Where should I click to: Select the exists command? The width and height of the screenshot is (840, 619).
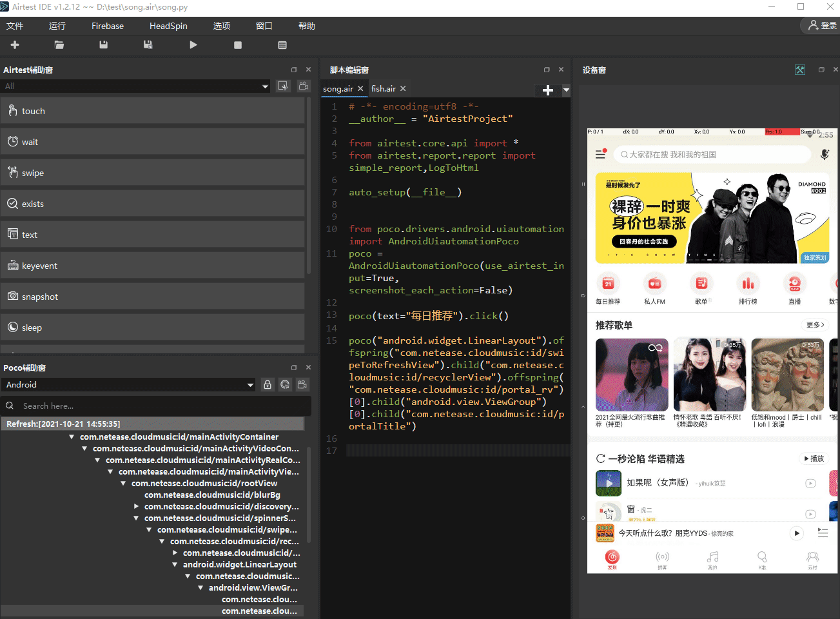click(x=152, y=204)
